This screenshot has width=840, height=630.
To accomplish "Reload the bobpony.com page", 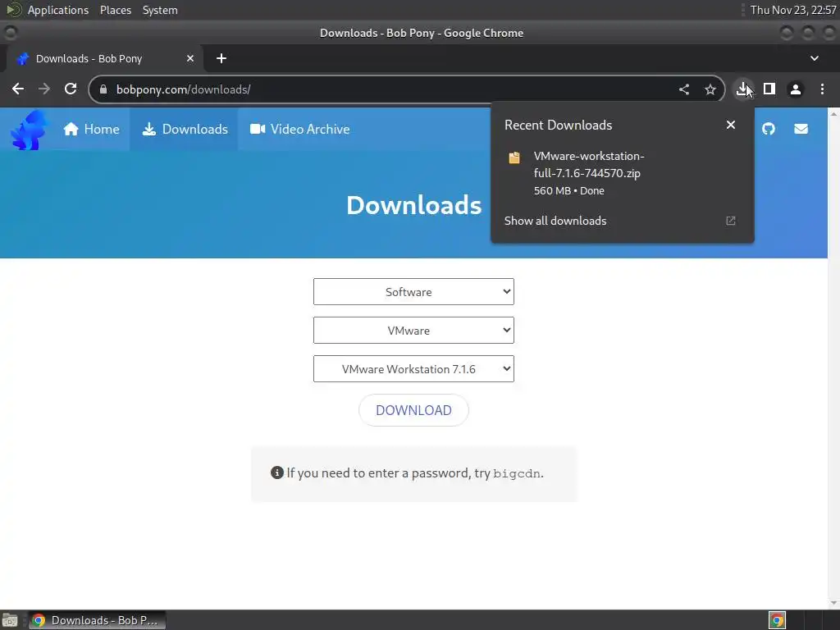I will tap(71, 89).
